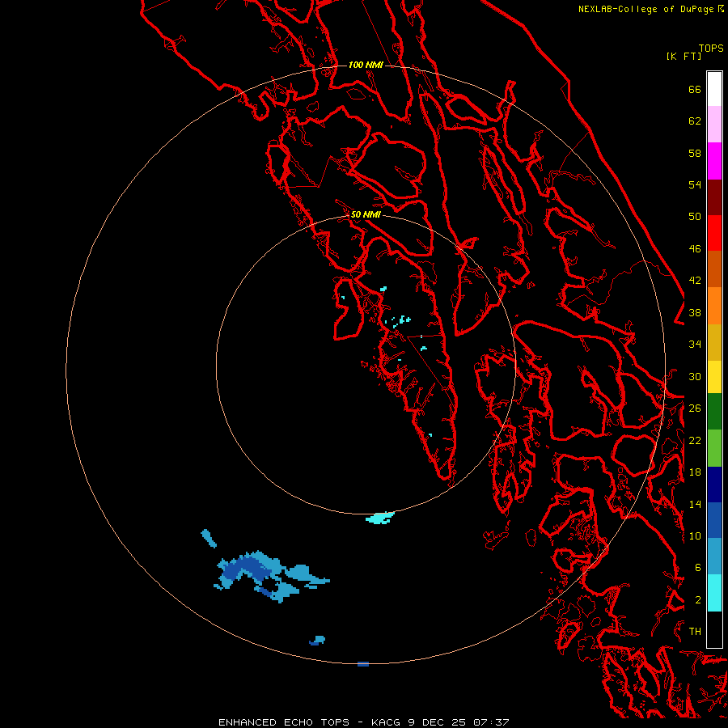Click the small blue echo on the 100 NMI ring
Viewport: 728px width, 728px height.
[363, 664]
